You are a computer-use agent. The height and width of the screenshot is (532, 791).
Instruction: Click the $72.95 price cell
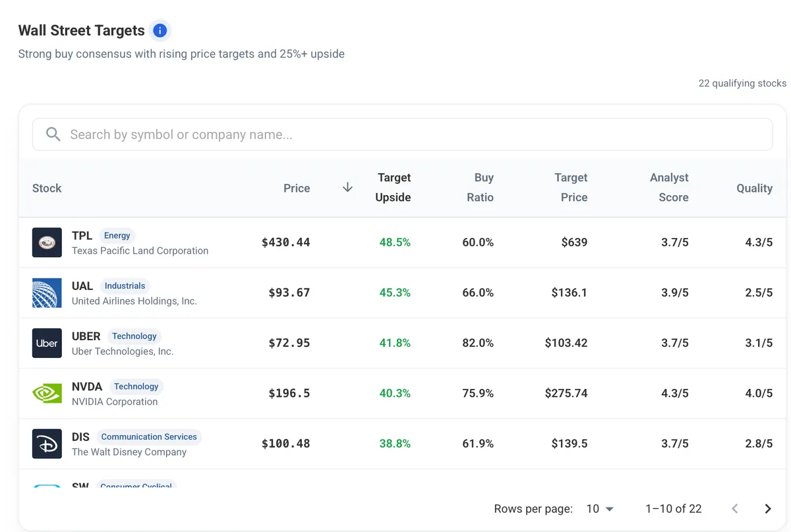coord(289,343)
